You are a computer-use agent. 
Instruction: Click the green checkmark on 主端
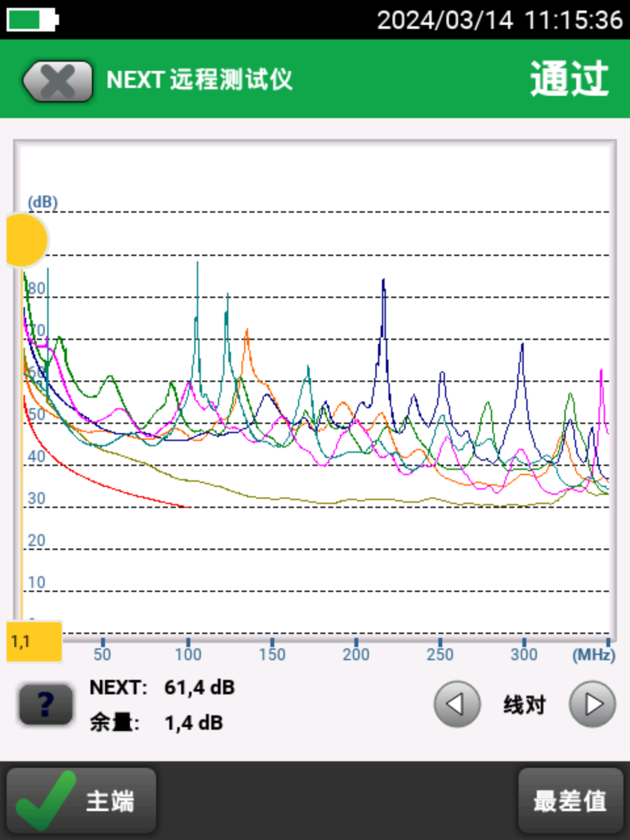click(x=45, y=801)
